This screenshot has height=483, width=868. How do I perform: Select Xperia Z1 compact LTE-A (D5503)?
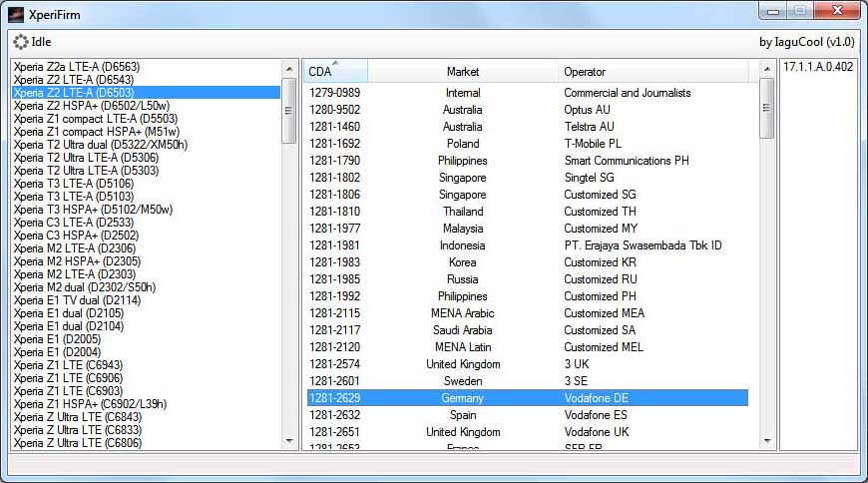point(147,119)
